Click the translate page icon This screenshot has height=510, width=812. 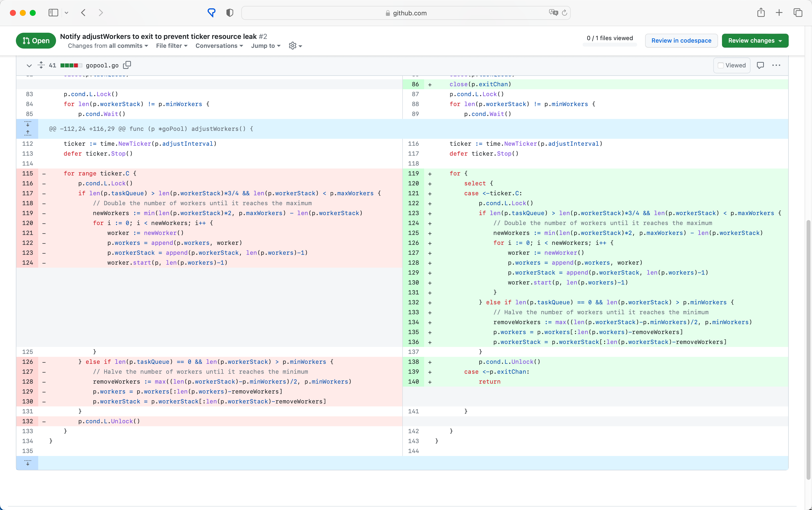553,12
